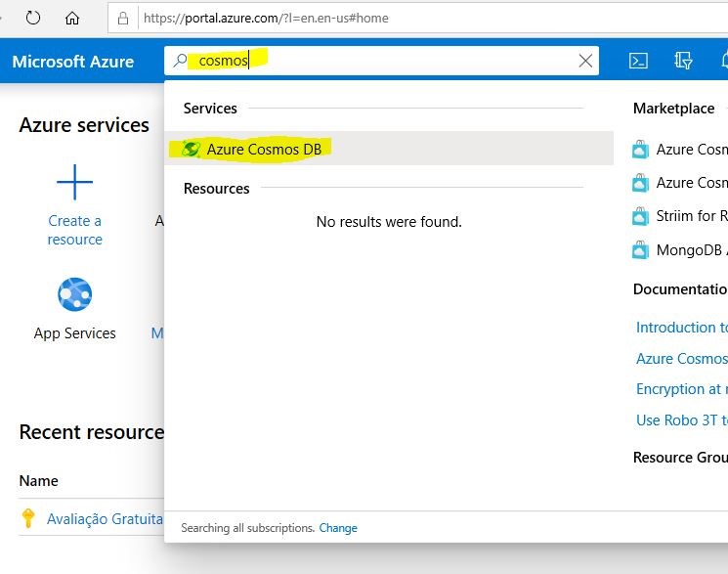Screen dimensions: 728x574
Task: Open Avaliação Gratuita recent resource
Action: (x=105, y=518)
